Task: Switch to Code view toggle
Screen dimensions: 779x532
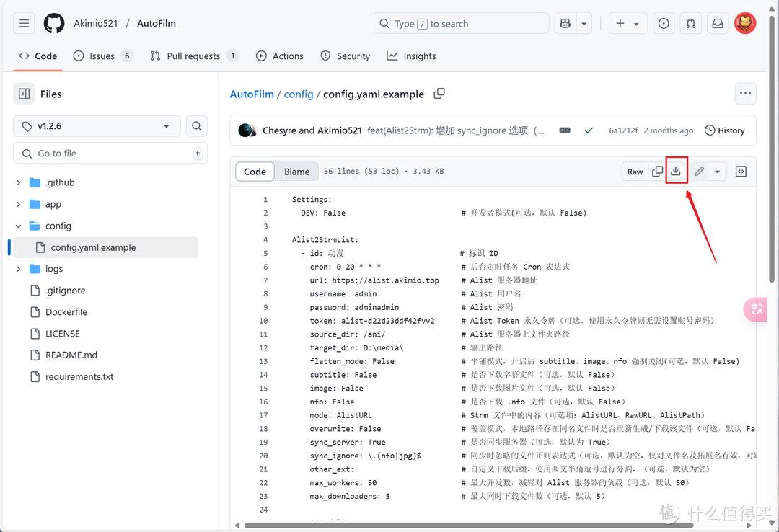Action: (x=255, y=172)
